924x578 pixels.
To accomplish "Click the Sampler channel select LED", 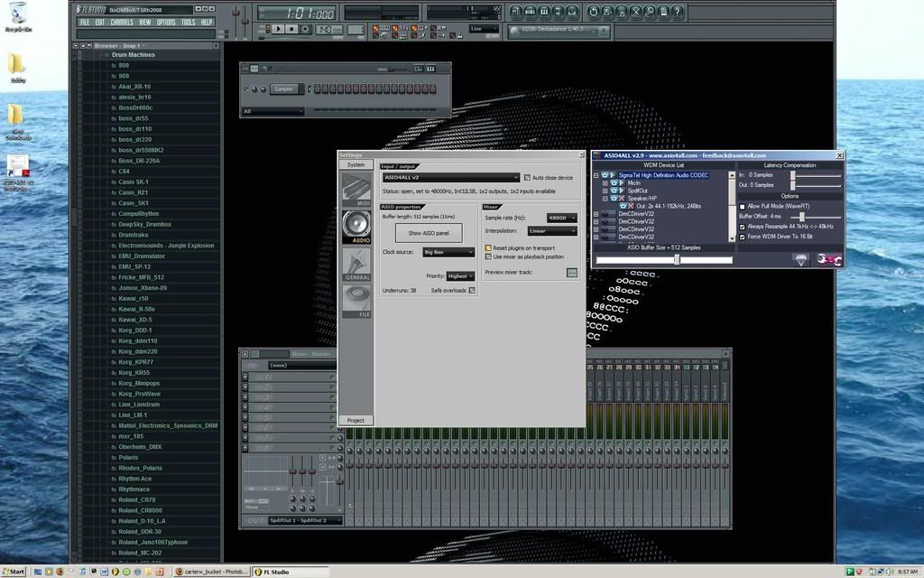I will point(310,89).
